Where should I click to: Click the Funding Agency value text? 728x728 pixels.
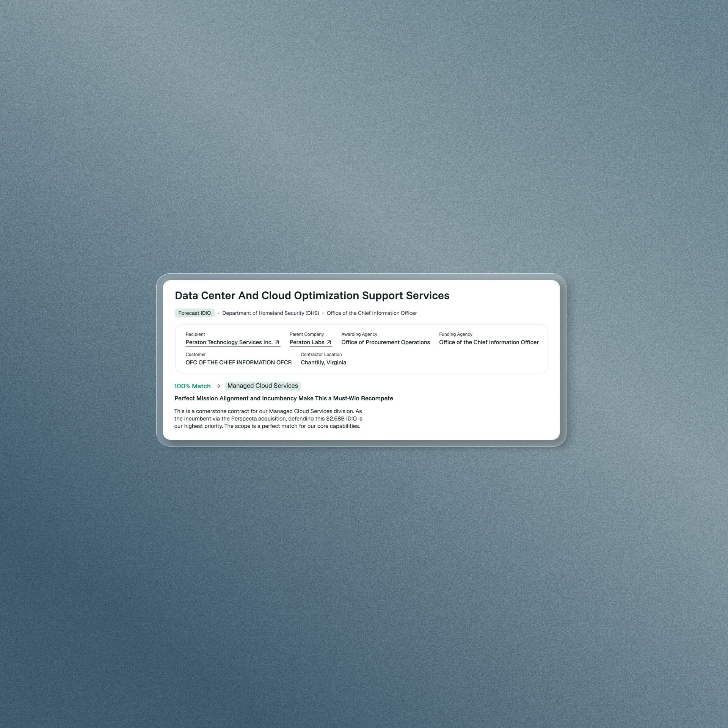click(x=488, y=342)
